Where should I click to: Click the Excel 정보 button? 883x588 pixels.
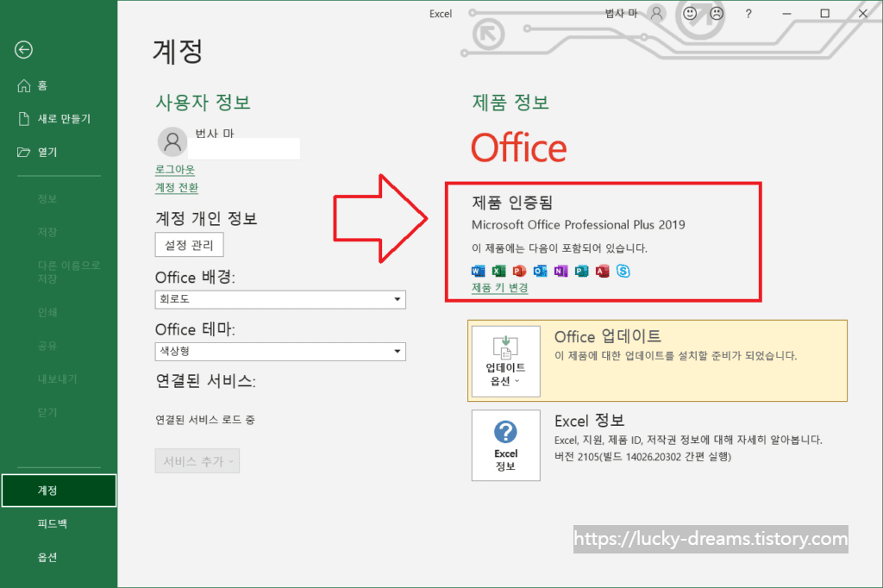505,445
